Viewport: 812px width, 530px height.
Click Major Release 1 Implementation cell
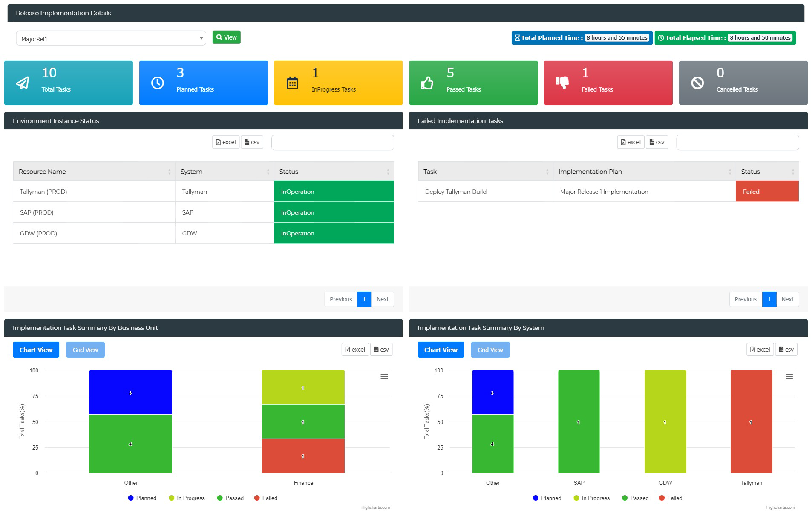point(644,192)
